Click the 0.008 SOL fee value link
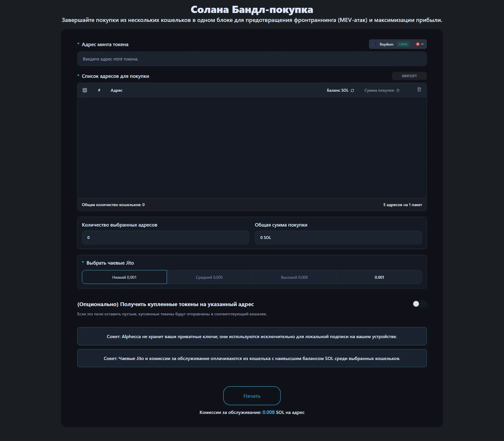Screen dimensions: 504x441 coord(268,412)
